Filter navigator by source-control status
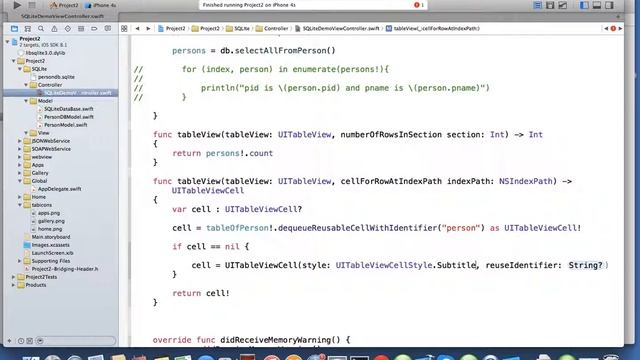 click(30, 341)
